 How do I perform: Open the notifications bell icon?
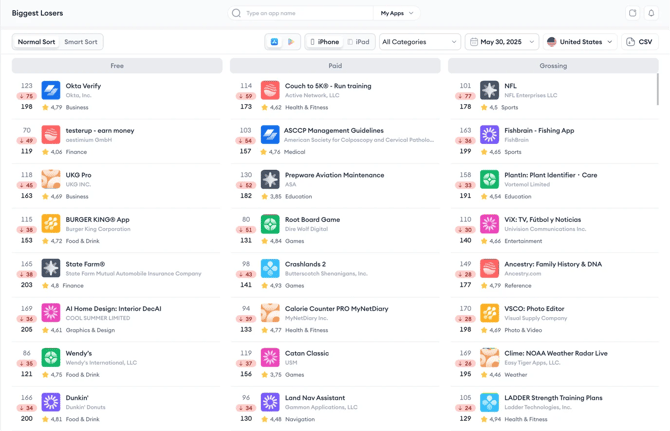651,13
